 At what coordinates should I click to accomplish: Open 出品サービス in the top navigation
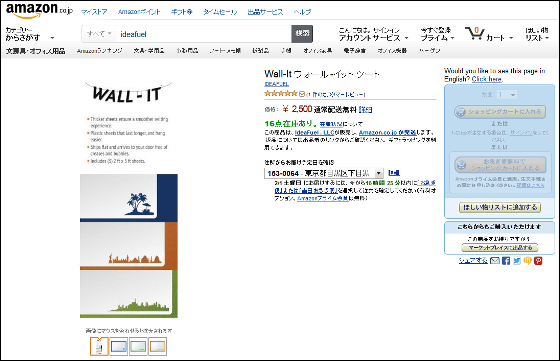265,12
